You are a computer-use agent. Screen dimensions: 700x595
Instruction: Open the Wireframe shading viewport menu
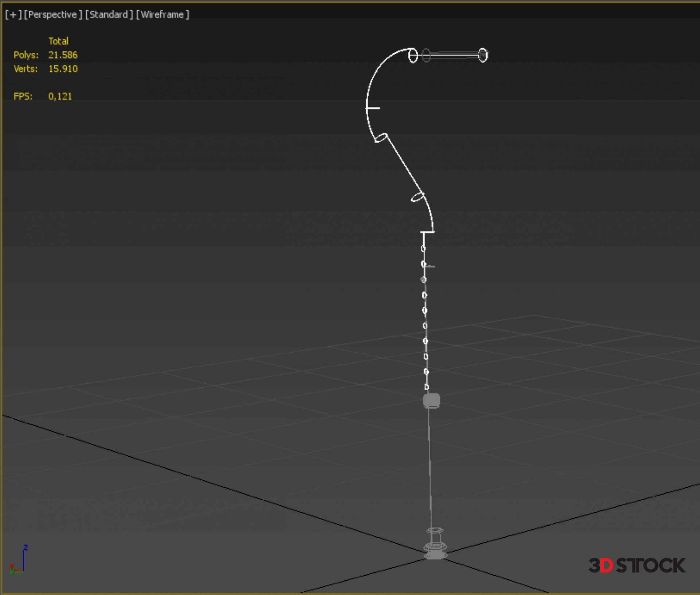pyautogui.click(x=162, y=15)
